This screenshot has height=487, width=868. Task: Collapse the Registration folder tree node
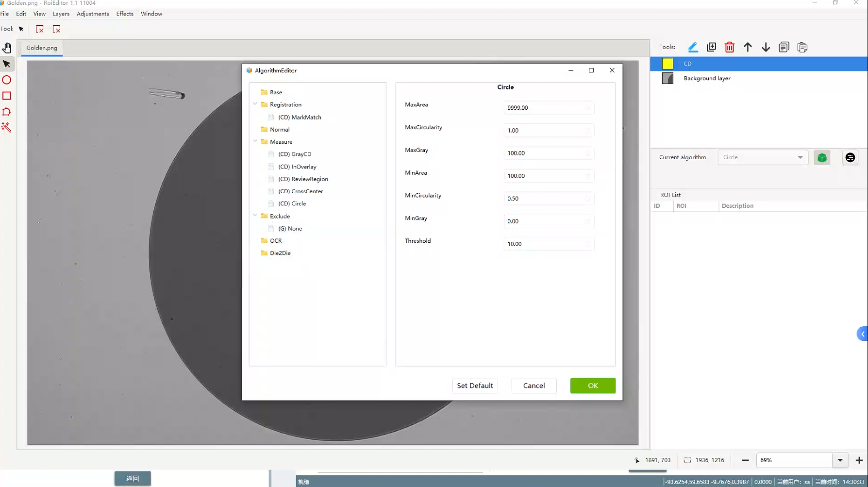(x=255, y=104)
